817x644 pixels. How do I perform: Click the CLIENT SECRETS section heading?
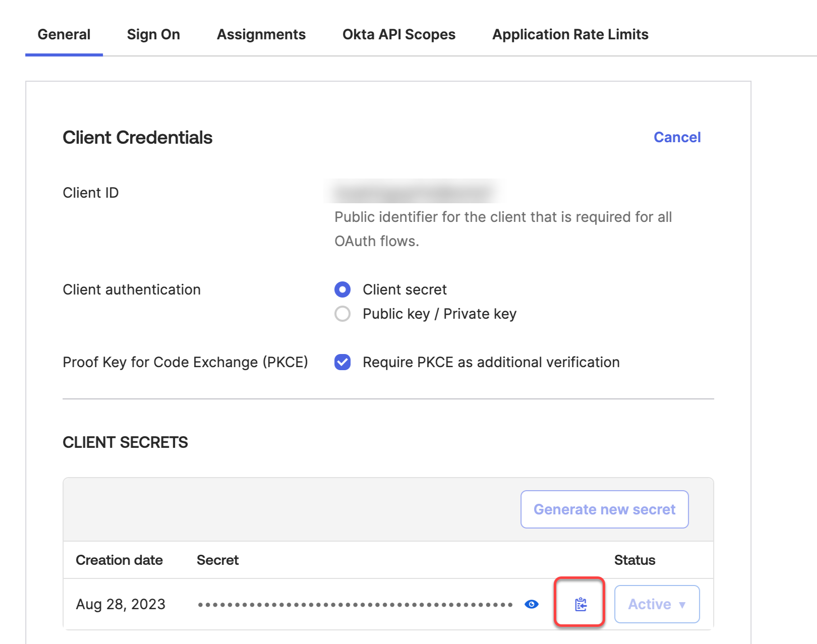click(x=125, y=442)
